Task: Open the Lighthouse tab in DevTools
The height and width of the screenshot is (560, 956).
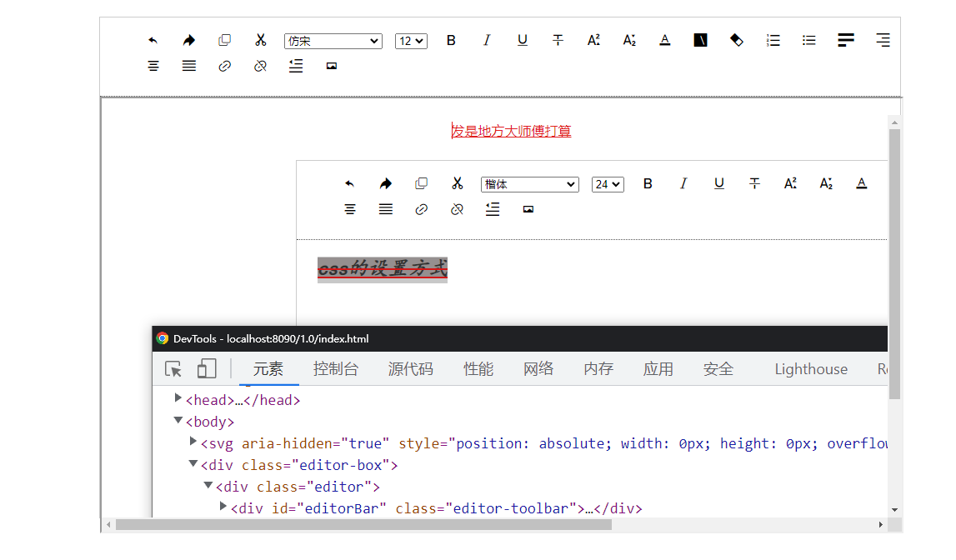Action: point(811,369)
